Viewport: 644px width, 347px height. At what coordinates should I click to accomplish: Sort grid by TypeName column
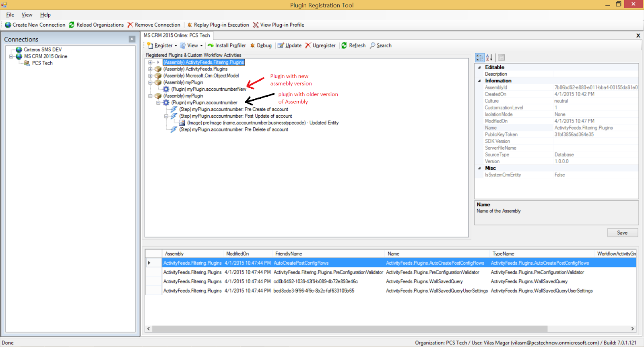[542, 253]
